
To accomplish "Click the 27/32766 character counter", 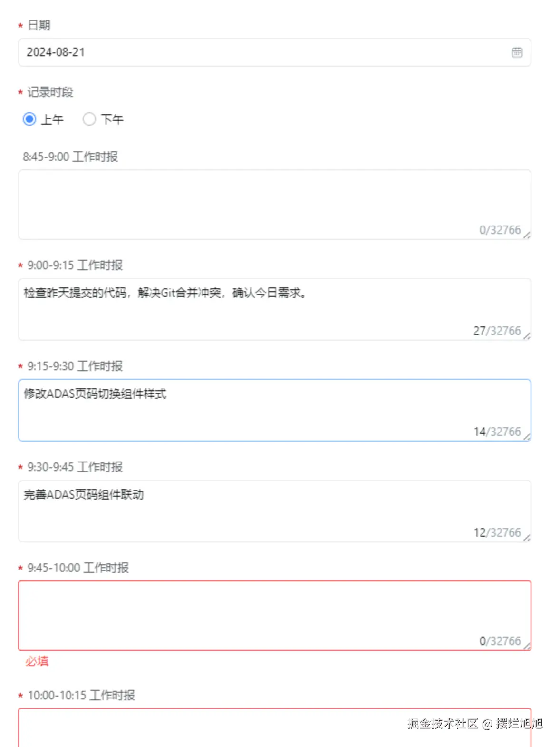I will (x=498, y=331).
